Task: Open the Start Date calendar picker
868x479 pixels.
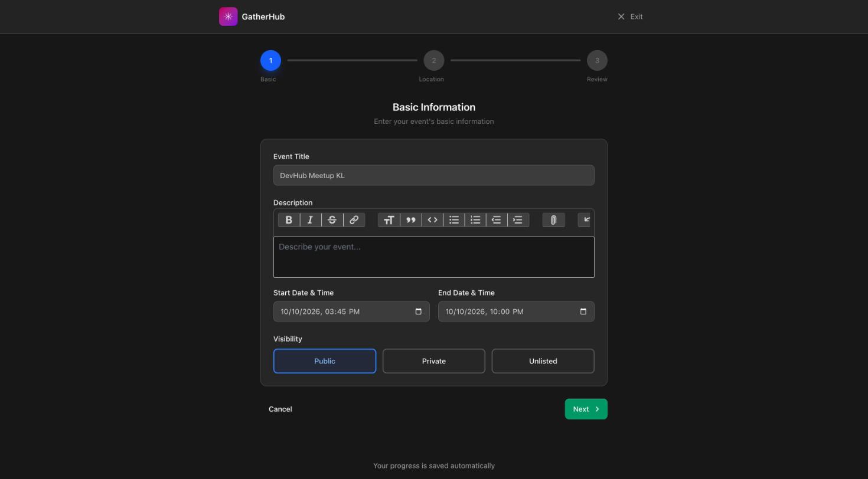Action: tap(419, 311)
